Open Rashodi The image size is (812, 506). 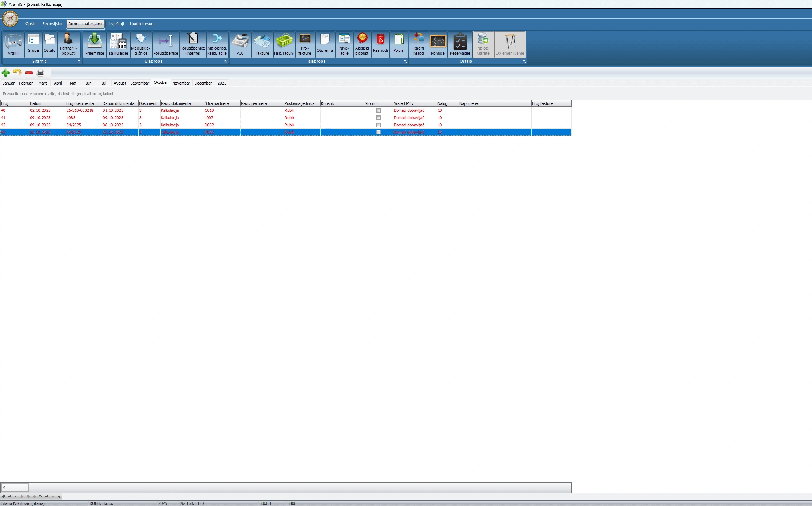pyautogui.click(x=380, y=44)
